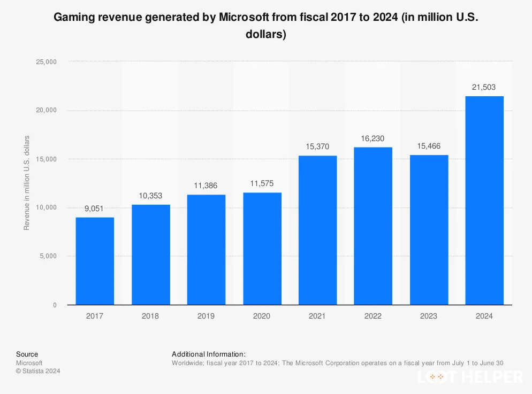Image resolution: width=532 pixels, height=394 pixels.
Task: Click the LOOT HELPER watermark logo
Action: [x=469, y=377]
